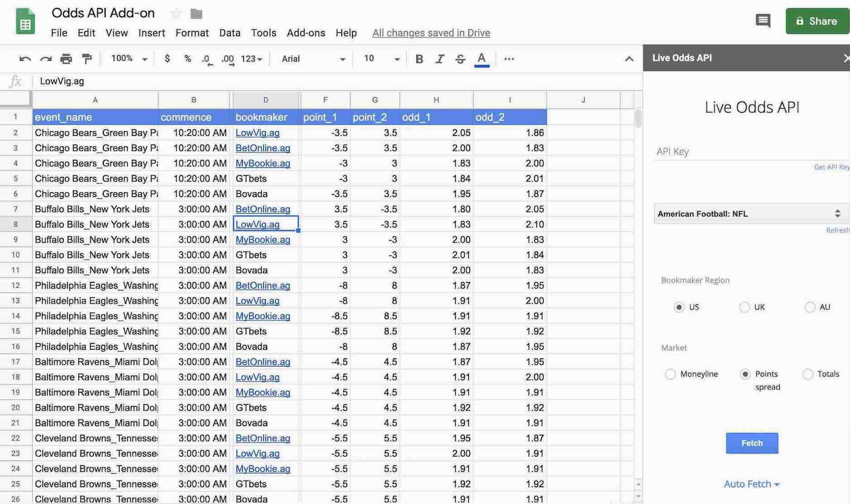Open the font size 10 dropdown
850x504 pixels.
[x=382, y=58]
